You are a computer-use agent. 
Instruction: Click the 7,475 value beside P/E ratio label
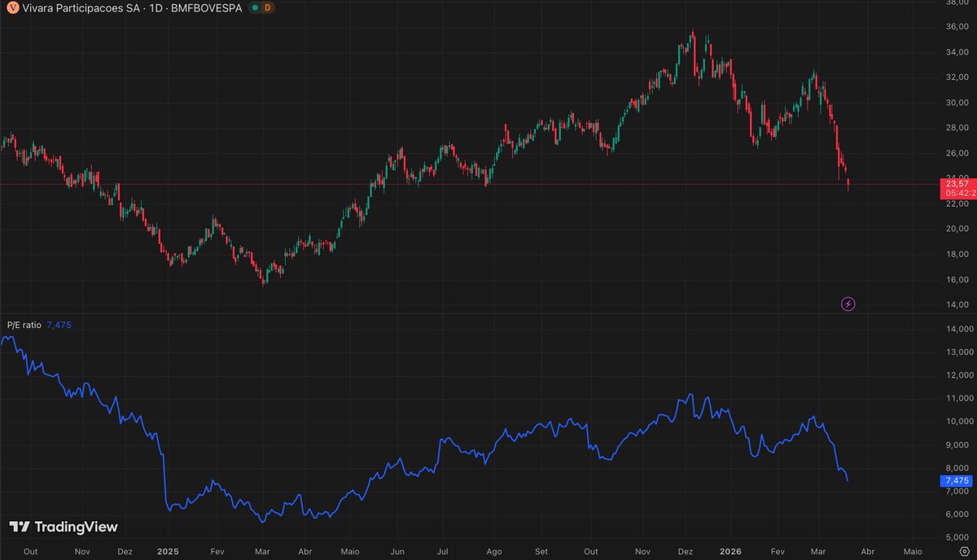click(59, 325)
